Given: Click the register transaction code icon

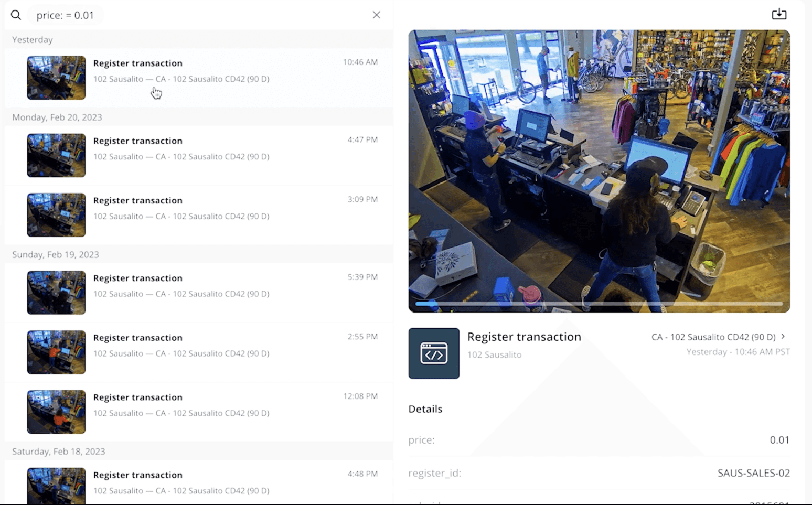Looking at the screenshot, I should click(434, 353).
